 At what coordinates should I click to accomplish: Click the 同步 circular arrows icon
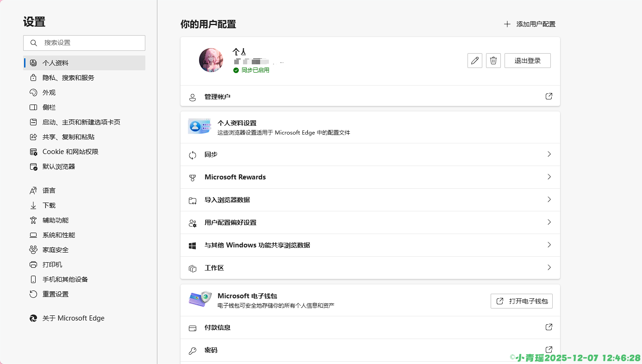(193, 155)
